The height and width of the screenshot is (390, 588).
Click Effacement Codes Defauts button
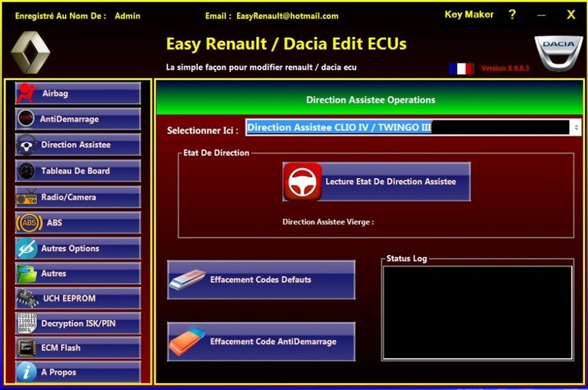click(x=261, y=280)
